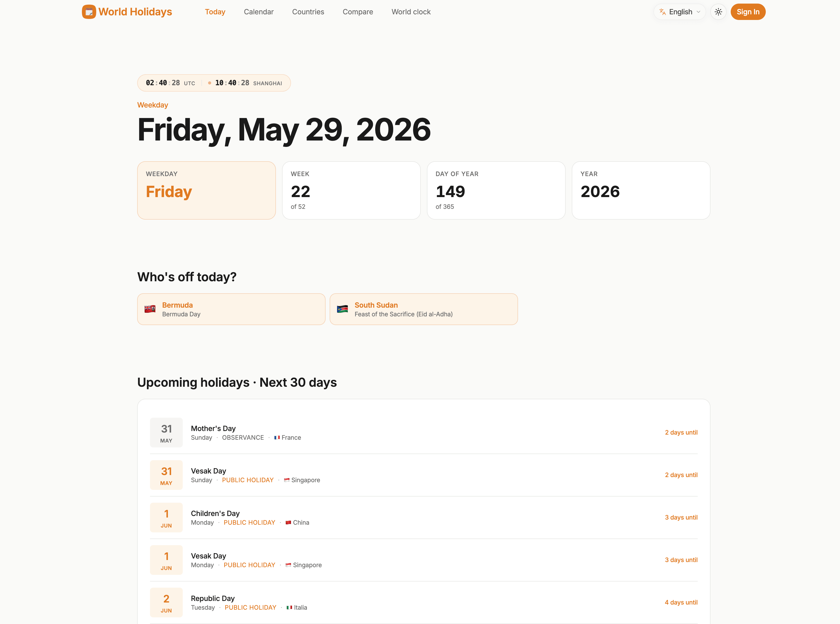Click the Bermuda flag icon
Image resolution: width=840 pixels, height=624 pixels.
click(150, 309)
